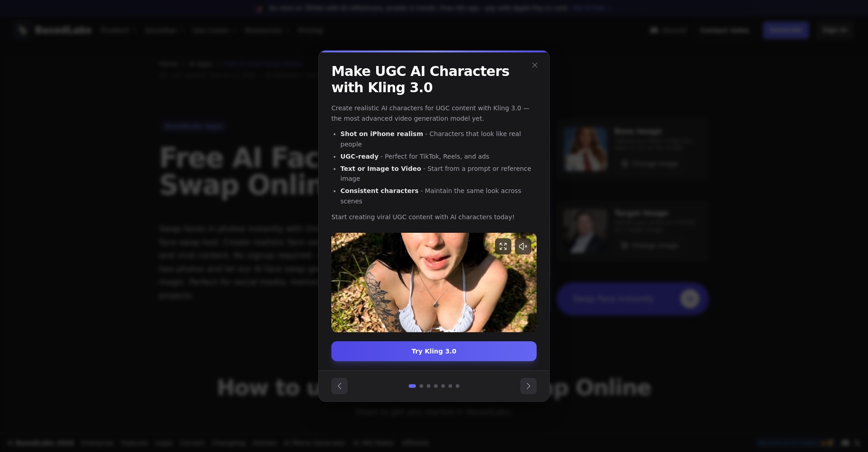
Task: Jump to the sixth pagination dot
Action: [450, 386]
